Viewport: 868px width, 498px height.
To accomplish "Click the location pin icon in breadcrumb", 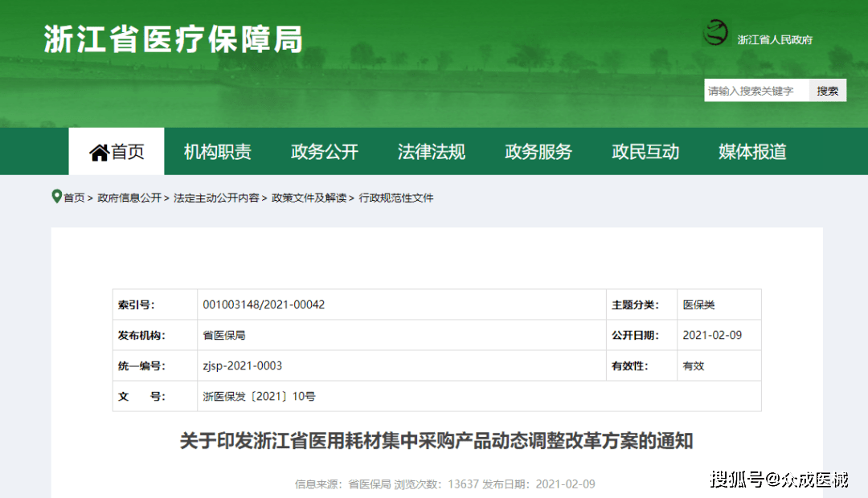I will click(56, 197).
